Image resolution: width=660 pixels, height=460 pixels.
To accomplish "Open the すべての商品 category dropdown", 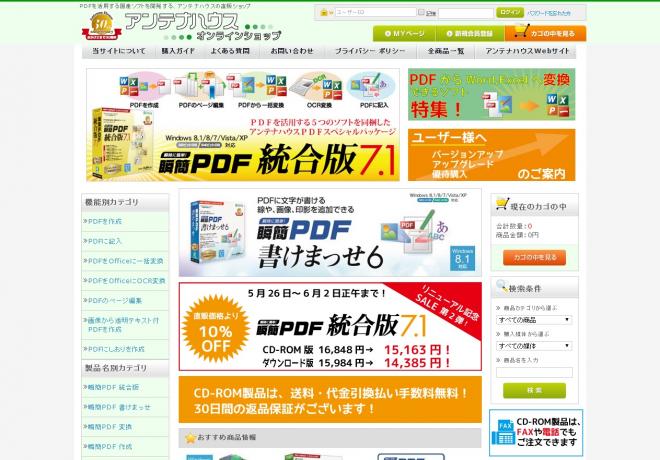I will coord(534,320).
